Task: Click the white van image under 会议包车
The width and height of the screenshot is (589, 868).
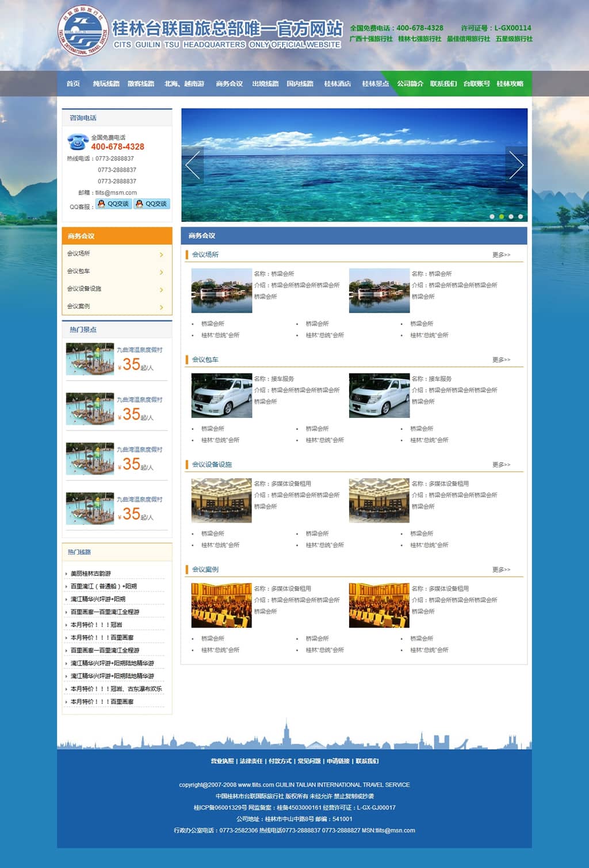Action: point(221,395)
